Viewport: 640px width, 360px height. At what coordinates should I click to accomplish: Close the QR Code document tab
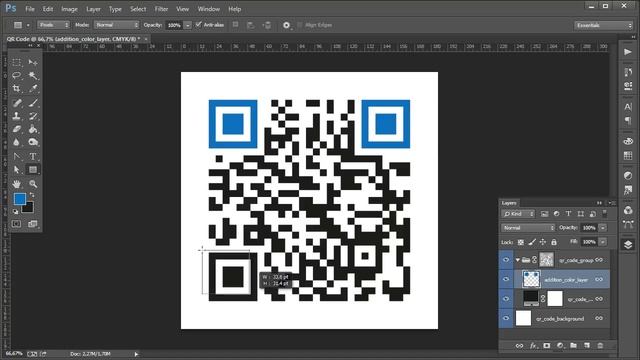click(x=146, y=39)
